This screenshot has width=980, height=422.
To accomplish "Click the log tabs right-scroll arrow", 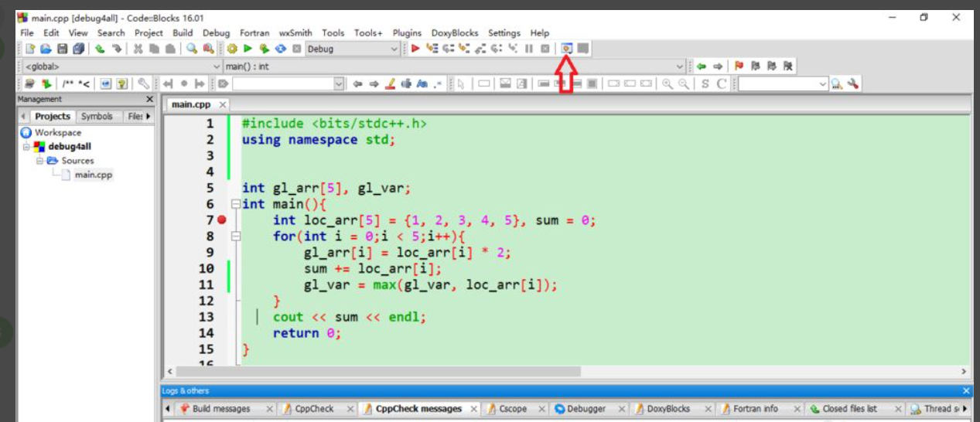I will pos(965,409).
